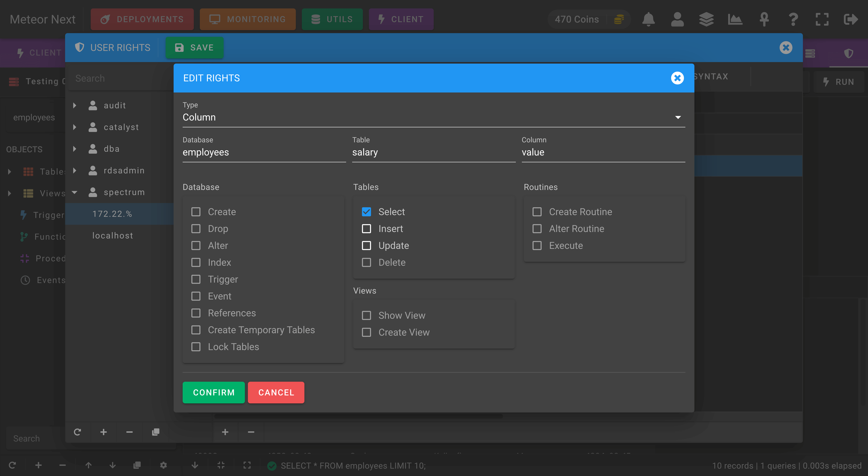868x476 pixels.
Task: Open the Utils menu
Action: 332,19
